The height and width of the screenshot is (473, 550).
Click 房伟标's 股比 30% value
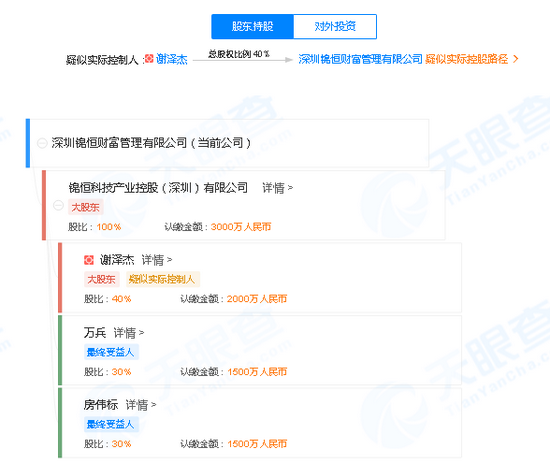pos(121,444)
